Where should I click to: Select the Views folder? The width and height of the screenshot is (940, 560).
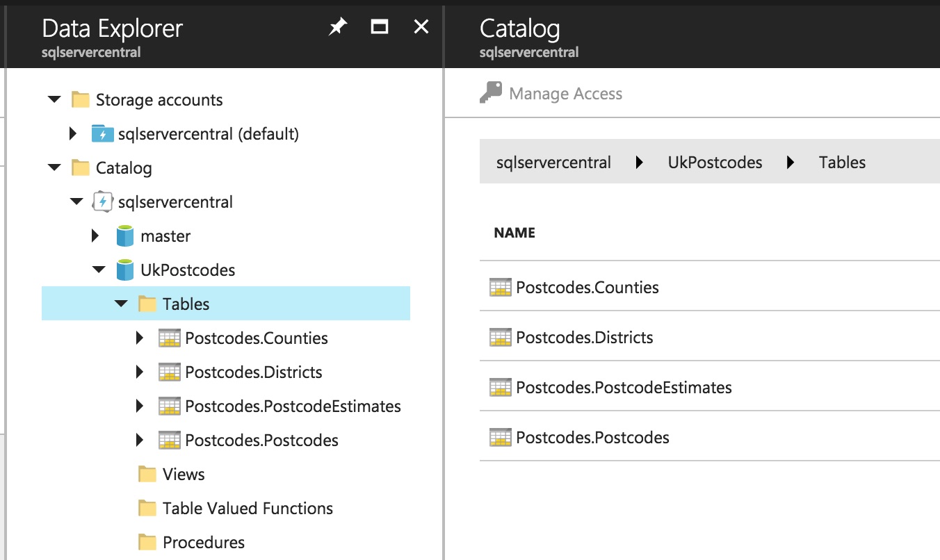point(184,475)
